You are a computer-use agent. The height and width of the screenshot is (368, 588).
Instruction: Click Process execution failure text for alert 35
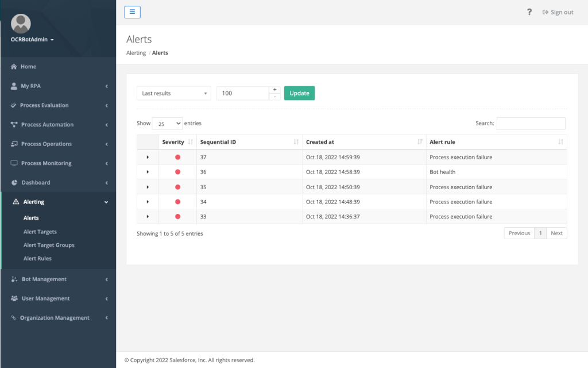tap(461, 187)
